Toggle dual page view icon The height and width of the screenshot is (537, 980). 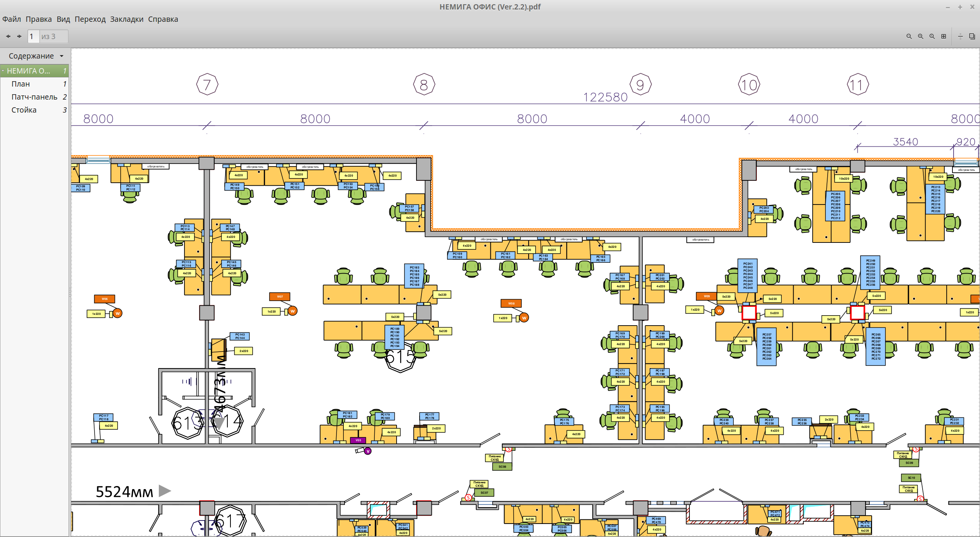click(x=972, y=36)
